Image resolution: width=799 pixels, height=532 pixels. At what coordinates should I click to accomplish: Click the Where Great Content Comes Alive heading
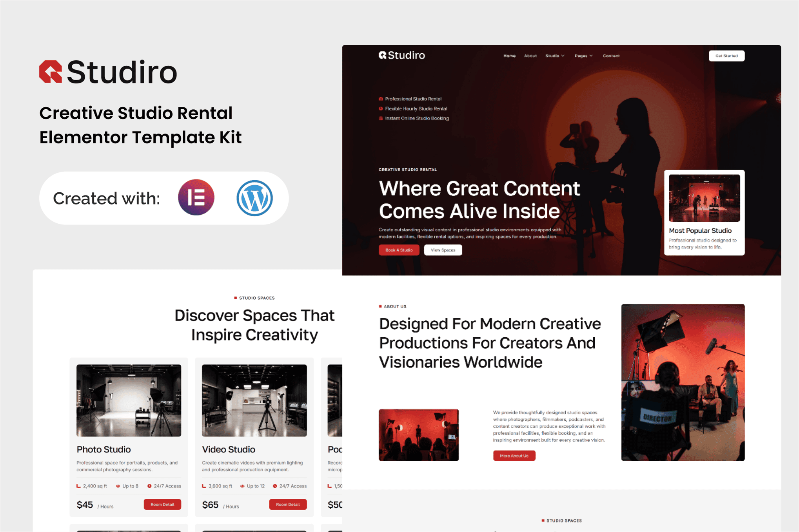coord(479,200)
